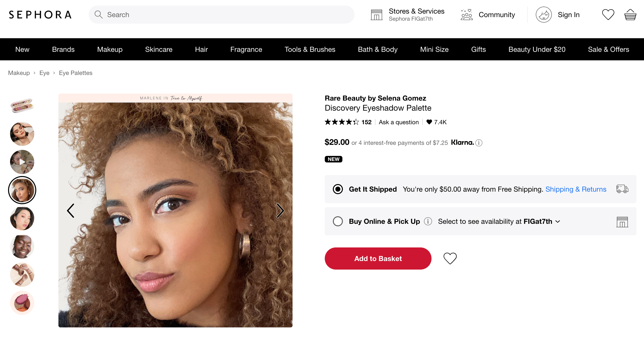This screenshot has width=644, height=343.
Task: Select the Get It Shipped radio button
Action: tap(338, 189)
